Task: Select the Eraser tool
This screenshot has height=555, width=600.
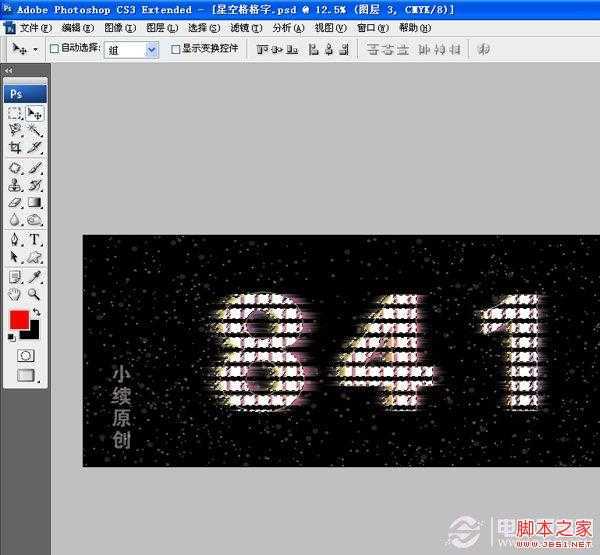Action: tap(15, 202)
